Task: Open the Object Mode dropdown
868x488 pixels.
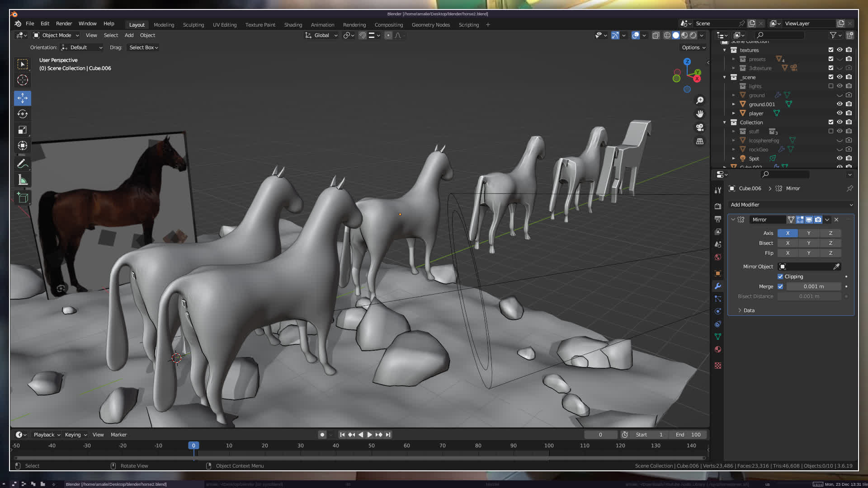Action: tap(57, 35)
